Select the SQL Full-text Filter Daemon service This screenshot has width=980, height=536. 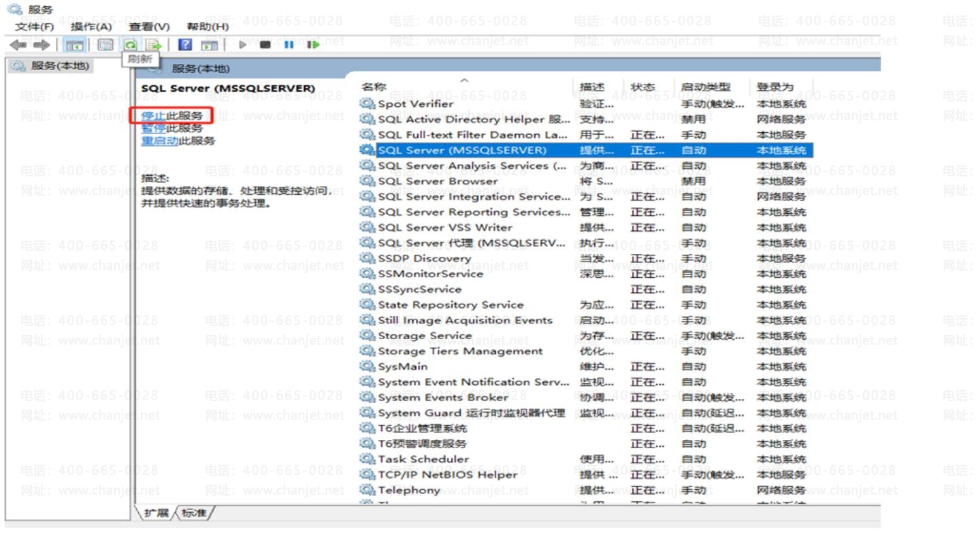pos(585,135)
